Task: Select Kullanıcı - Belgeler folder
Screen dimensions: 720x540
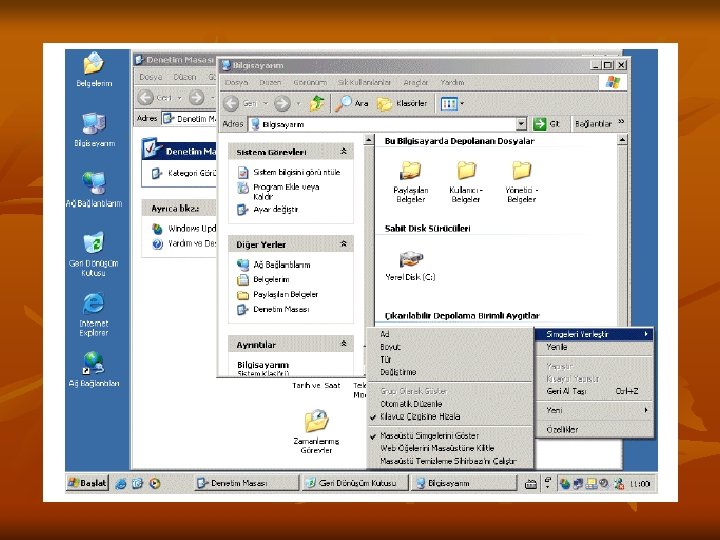Action: tap(466, 182)
